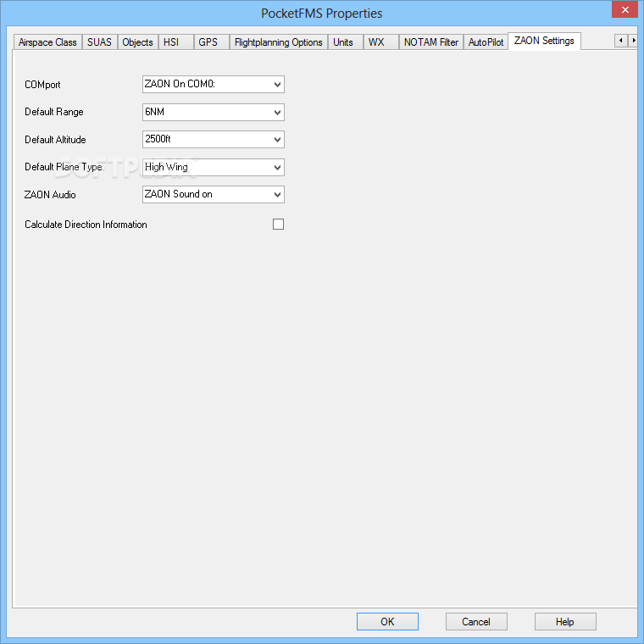
Task: Switch to Flightplanning Options tab
Action: pyautogui.click(x=279, y=42)
